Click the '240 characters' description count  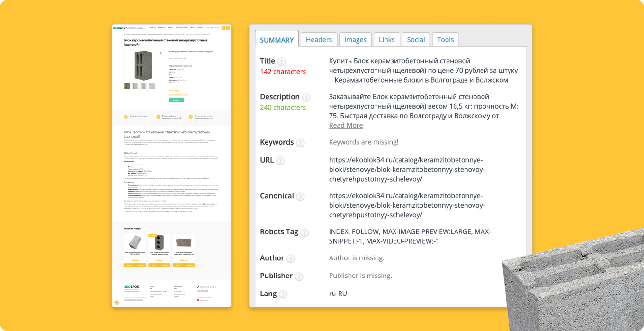tap(283, 107)
